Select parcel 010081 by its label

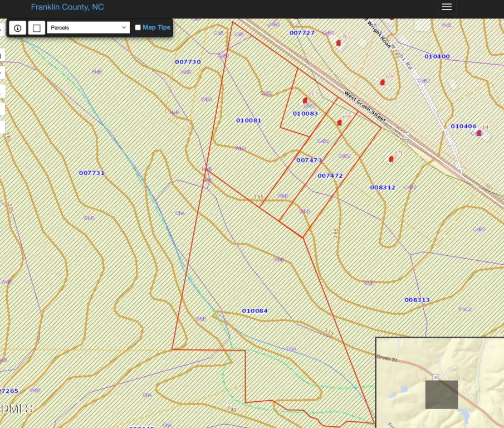click(248, 120)
